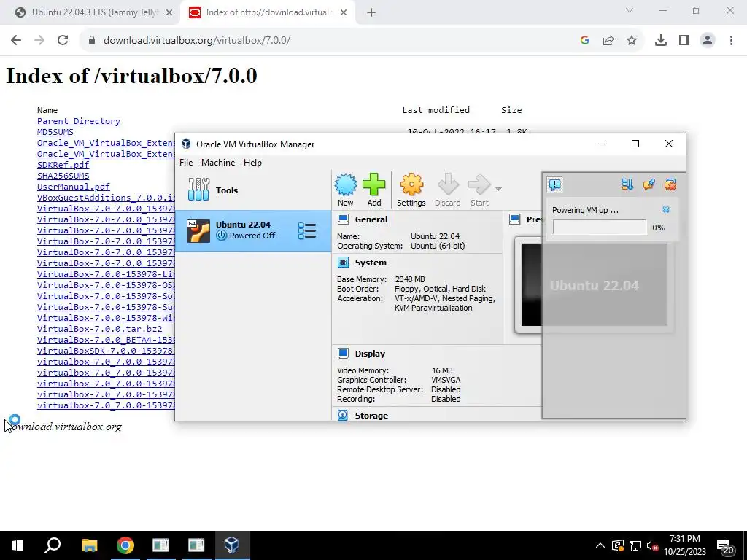Screen dimensions: 747x560
Task: Select the Tools item in VirtualBox sidebar
Action: 253,190
